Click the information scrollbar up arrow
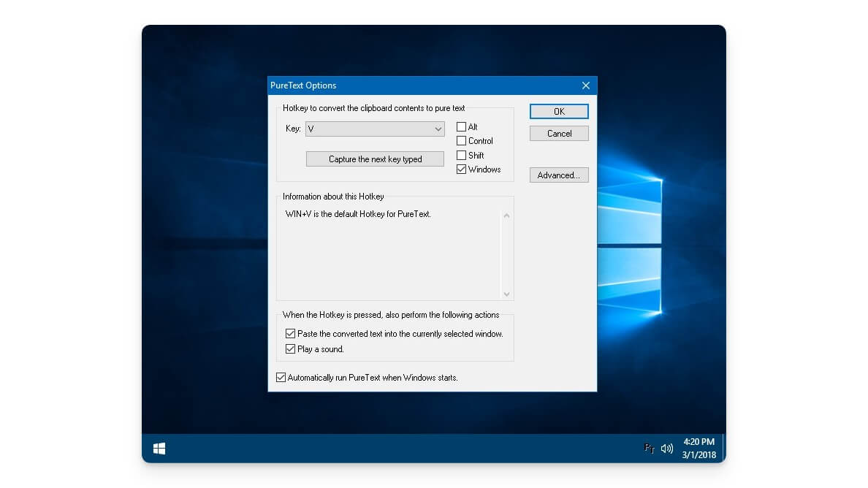 pos(506,214)
